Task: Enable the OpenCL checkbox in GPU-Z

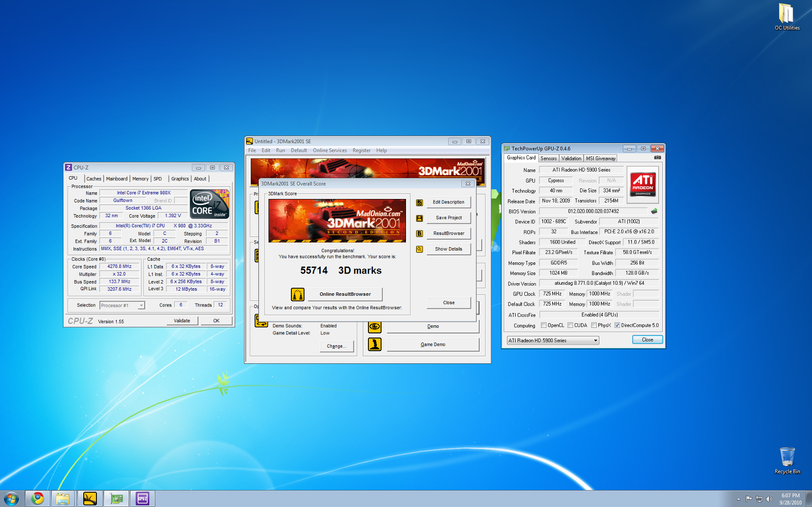Action: tap(544, 325)
